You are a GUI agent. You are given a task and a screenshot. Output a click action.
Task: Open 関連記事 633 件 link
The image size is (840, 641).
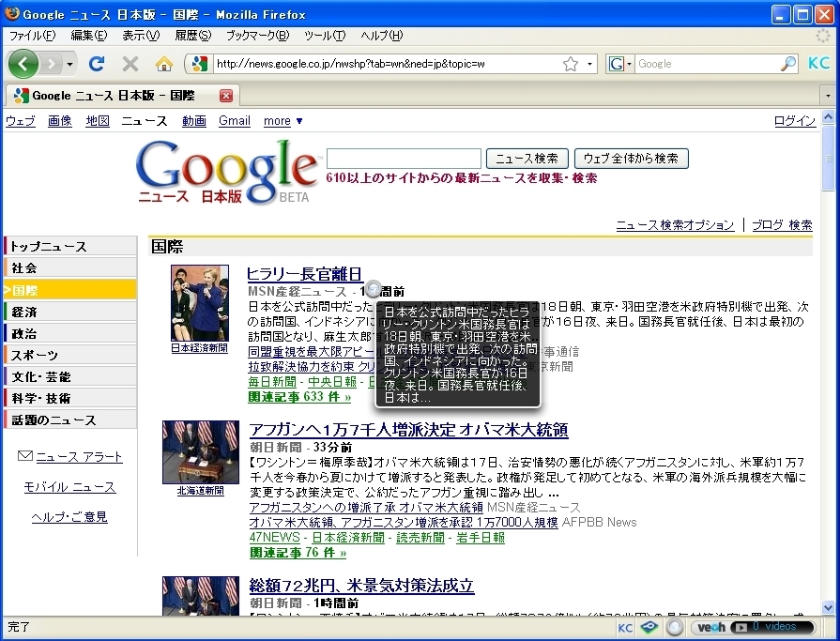point(299,397)
